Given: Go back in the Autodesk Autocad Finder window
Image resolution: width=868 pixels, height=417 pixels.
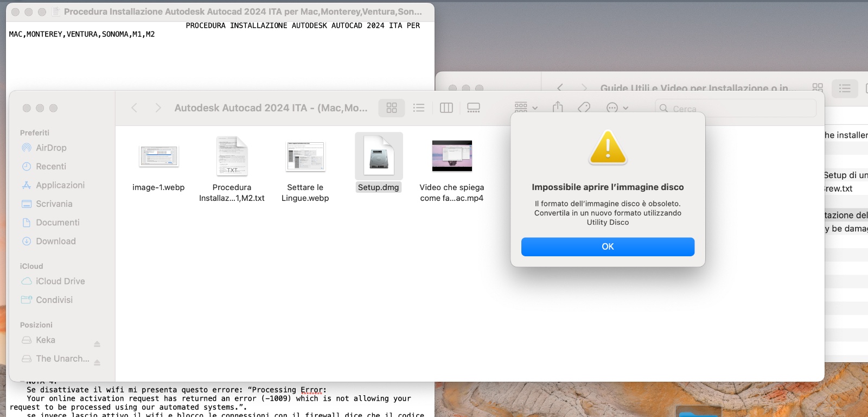Looking at the screenshot, I should 134,108.
